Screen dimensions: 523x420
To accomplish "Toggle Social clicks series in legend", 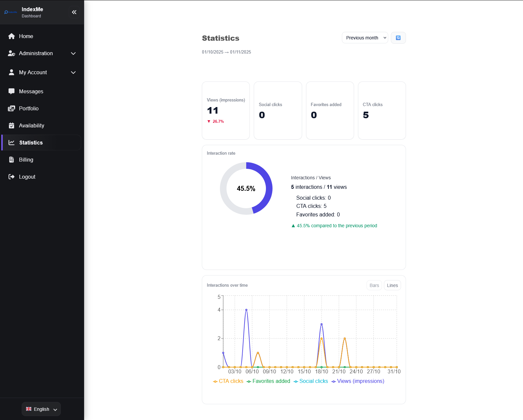I will [x=311, y=381].
